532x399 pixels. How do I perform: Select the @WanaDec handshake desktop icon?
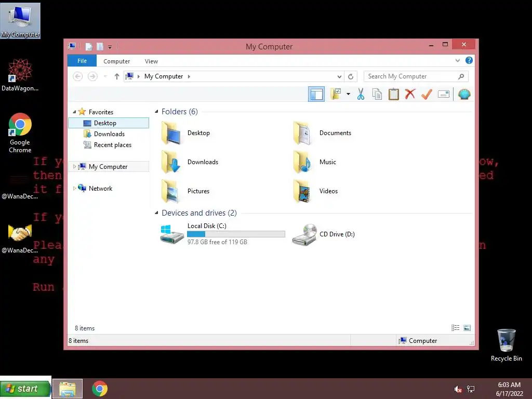tap(20, 238)
